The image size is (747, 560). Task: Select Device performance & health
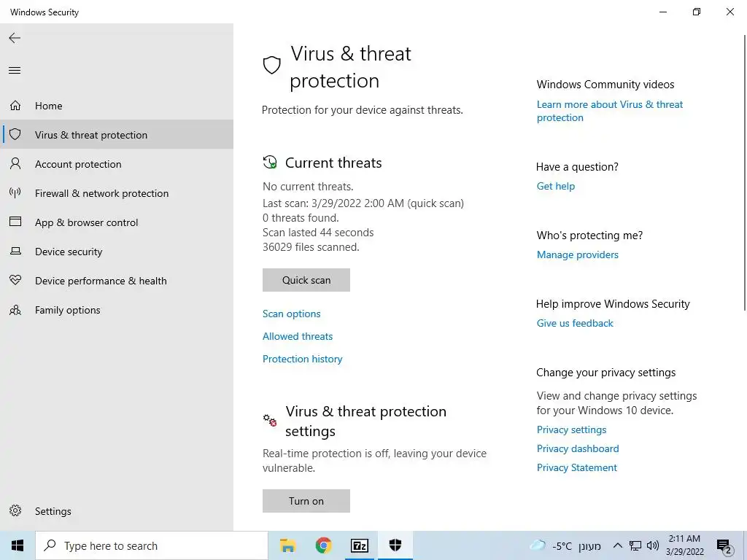click(117, 281)
